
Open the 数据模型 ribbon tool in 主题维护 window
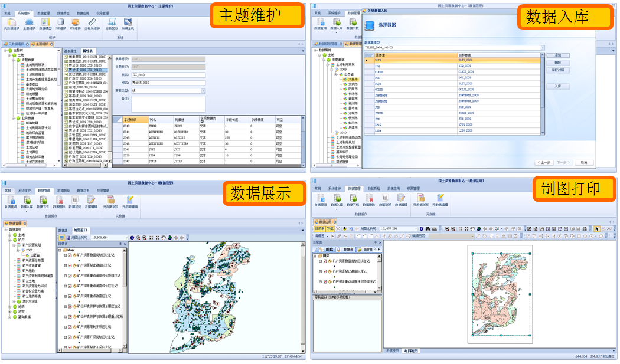tap(45, 24)
